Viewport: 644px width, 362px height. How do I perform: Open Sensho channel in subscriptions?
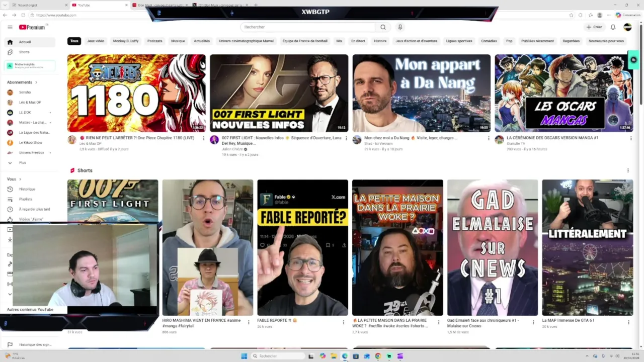point(30,93)
